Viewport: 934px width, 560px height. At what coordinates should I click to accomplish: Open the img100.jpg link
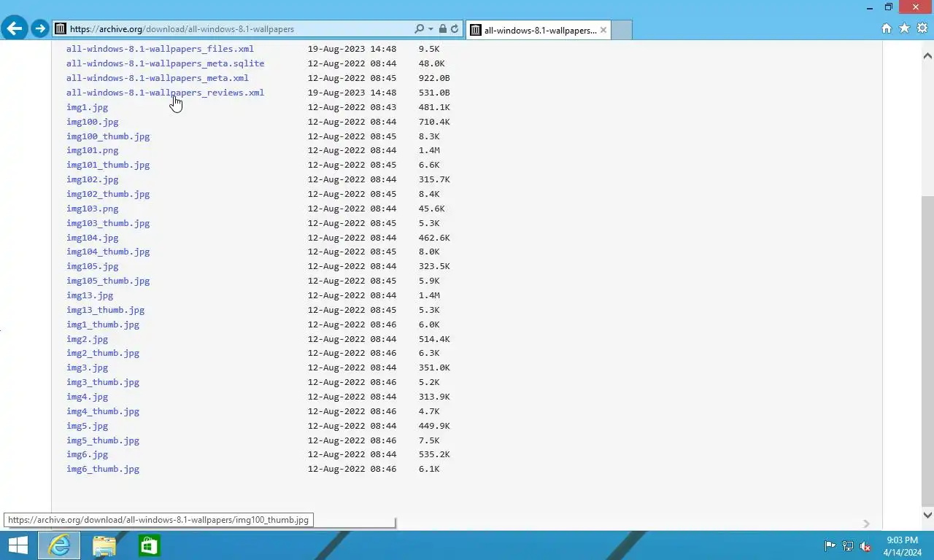point(92,122)
